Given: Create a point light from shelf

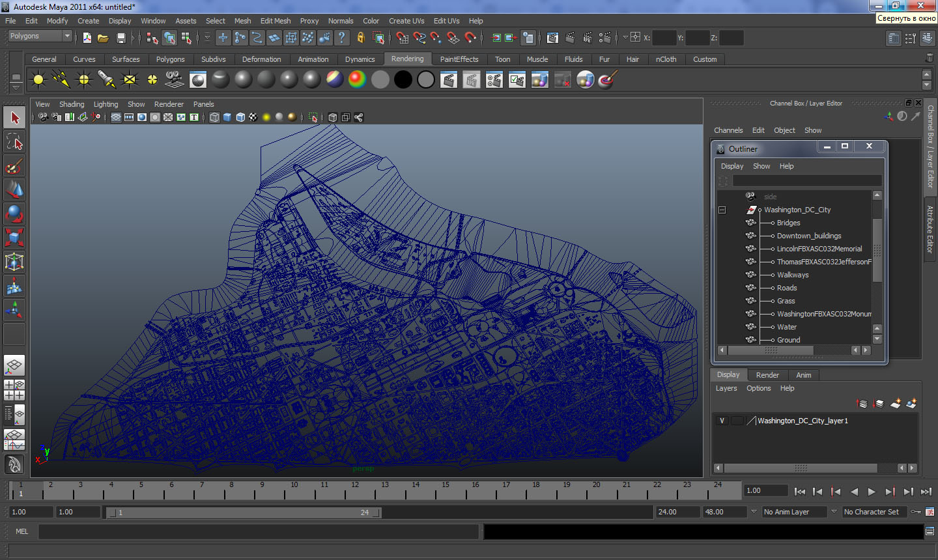Looking at the screenshot, I should point(84,80).
